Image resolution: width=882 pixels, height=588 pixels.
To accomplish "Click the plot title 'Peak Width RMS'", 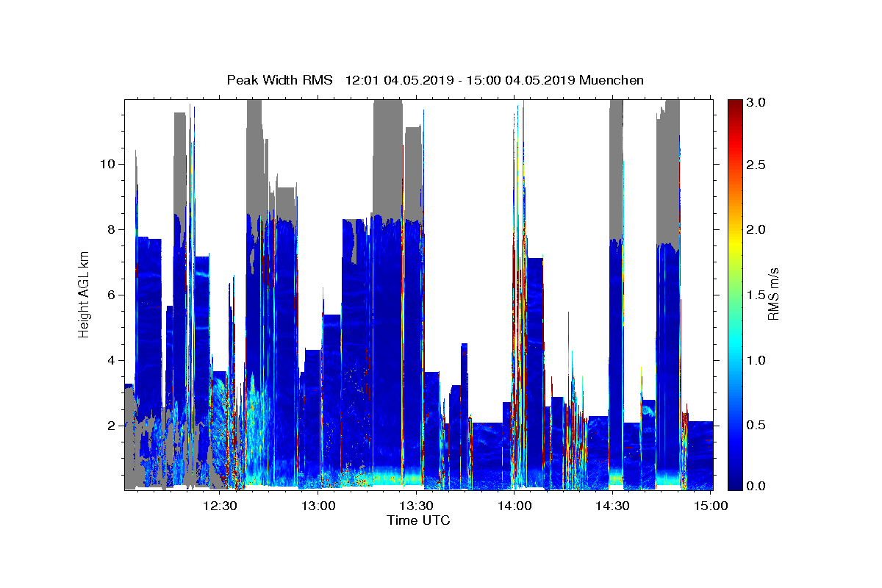I will [x=279, y=80].
